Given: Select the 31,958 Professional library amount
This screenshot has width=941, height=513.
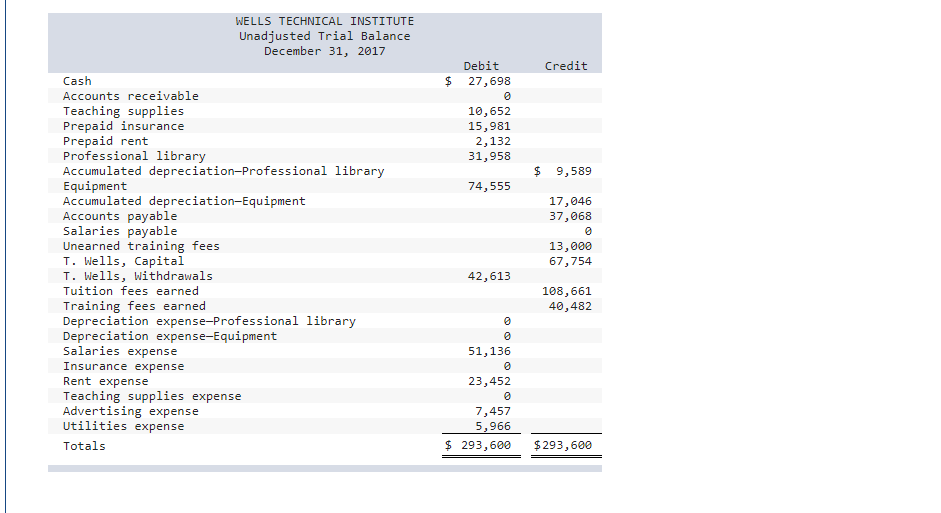Looking at the screenshot, I should point(489,156).
